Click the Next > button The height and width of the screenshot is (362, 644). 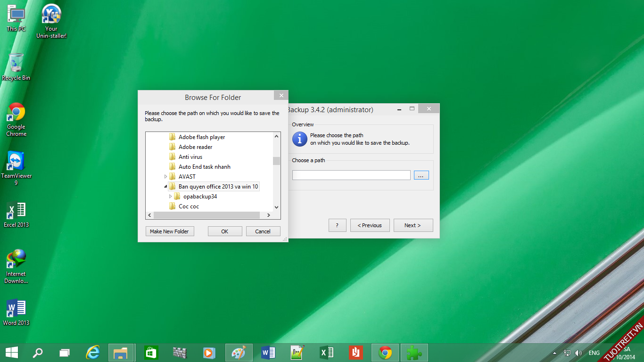click(x=413, y=225)
